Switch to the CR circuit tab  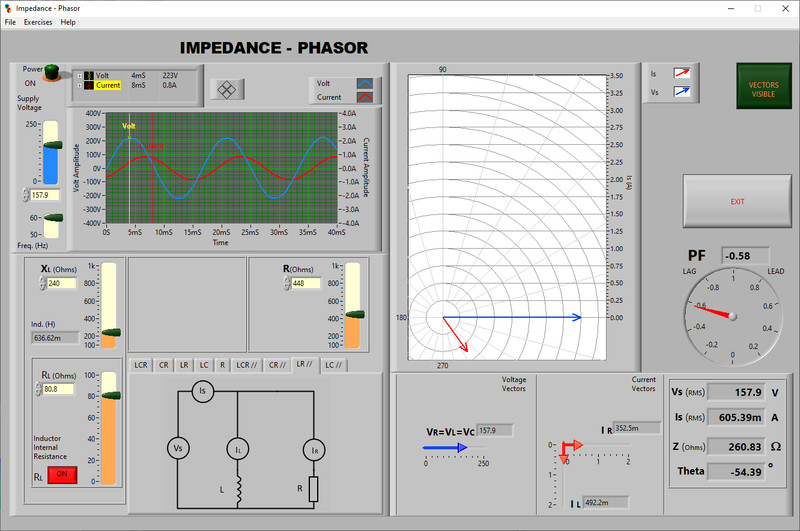(163, 365)
